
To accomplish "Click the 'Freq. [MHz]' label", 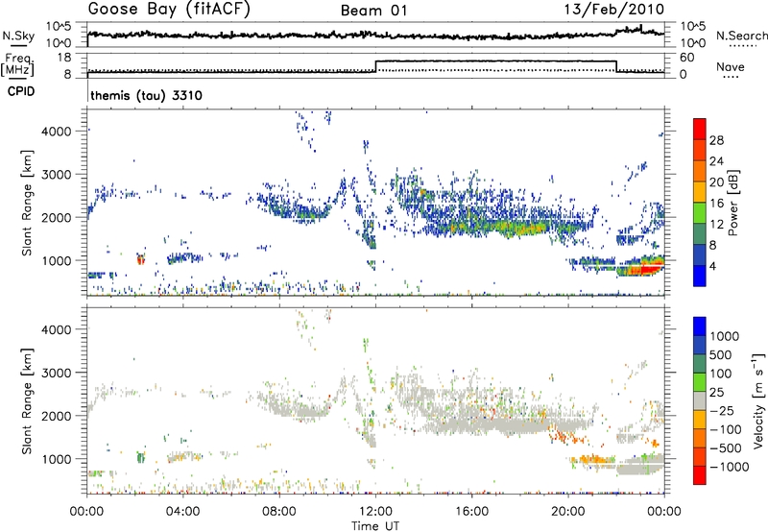I will coord(18,64).
